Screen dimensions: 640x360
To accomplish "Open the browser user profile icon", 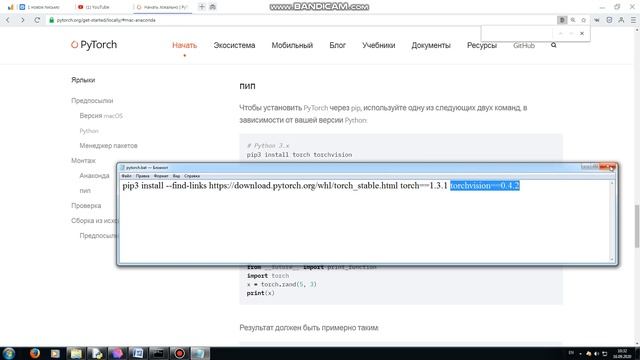I will 621,20.
